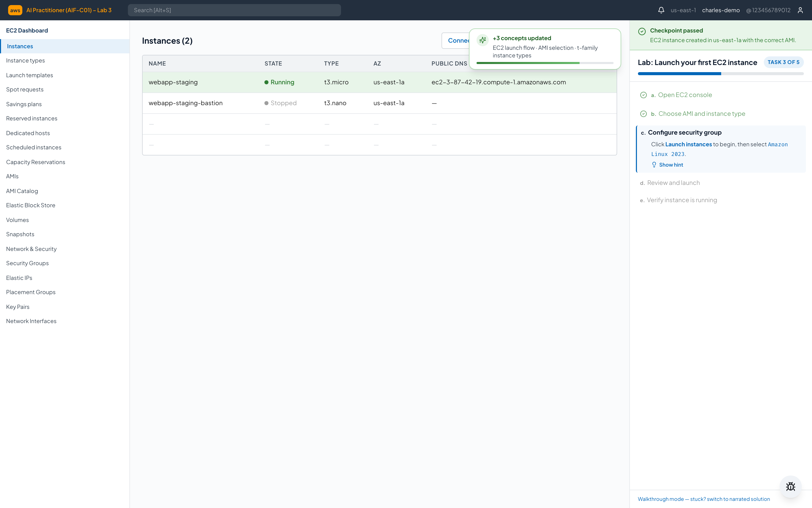This screenshot has height=508, width=812.
Task: Open Dedicated hosts
Action: 28,133
